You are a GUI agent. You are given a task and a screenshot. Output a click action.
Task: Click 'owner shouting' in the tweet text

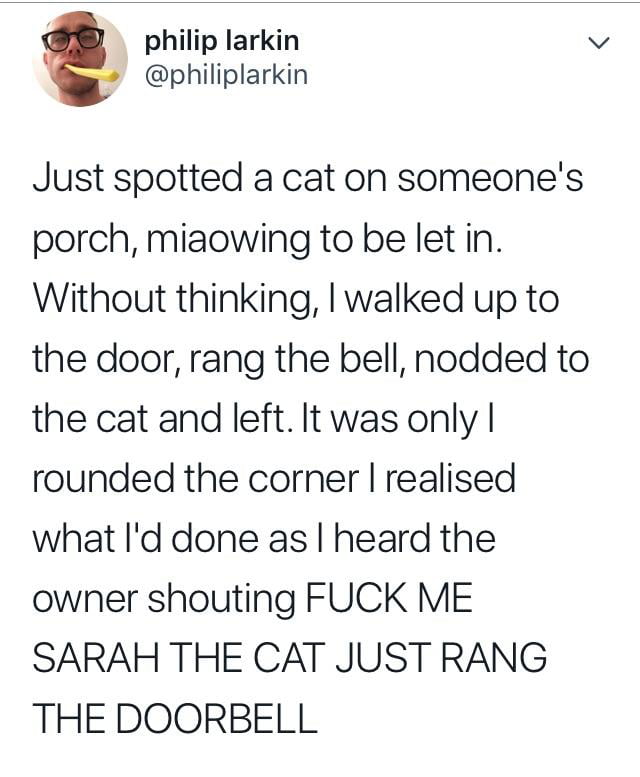164,600
